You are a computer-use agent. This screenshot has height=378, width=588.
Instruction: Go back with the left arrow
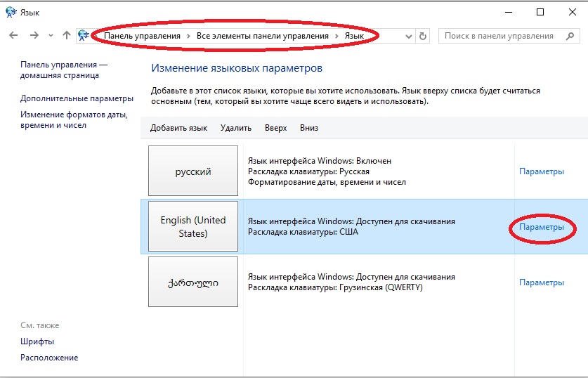[x=13, y=35]
